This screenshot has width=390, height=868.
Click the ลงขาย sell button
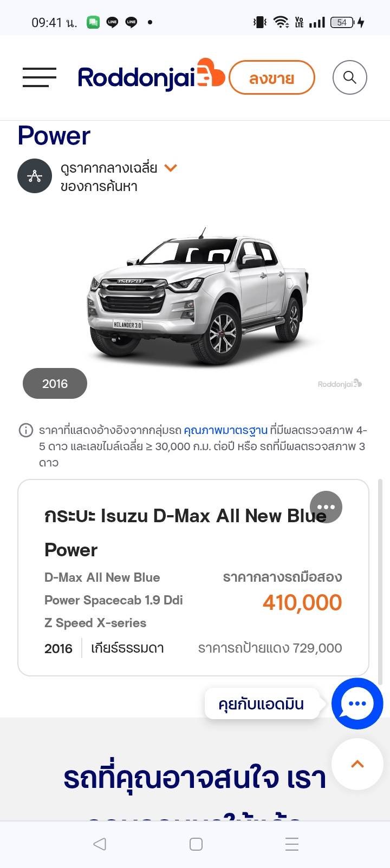click(x=272, y=78)
